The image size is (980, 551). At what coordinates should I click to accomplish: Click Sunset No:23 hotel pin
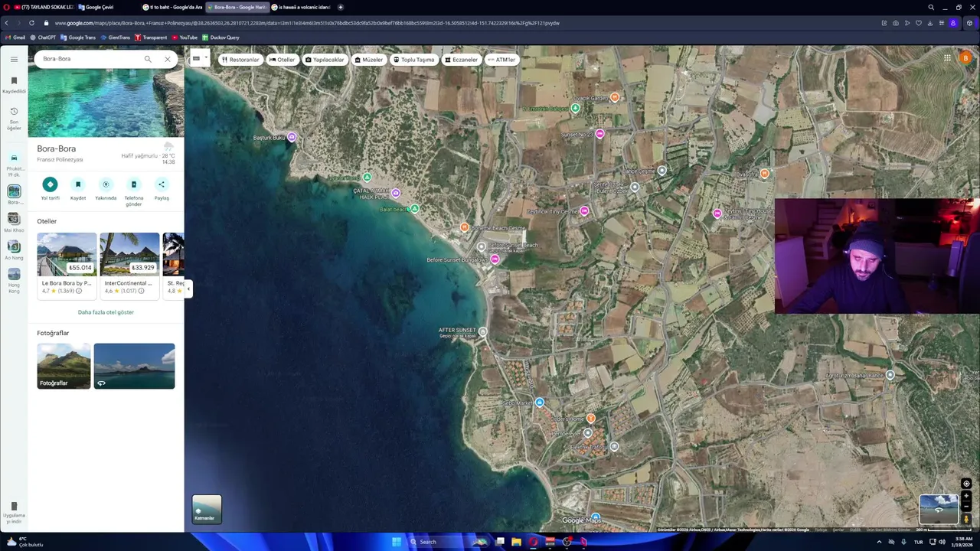[599, 134]
